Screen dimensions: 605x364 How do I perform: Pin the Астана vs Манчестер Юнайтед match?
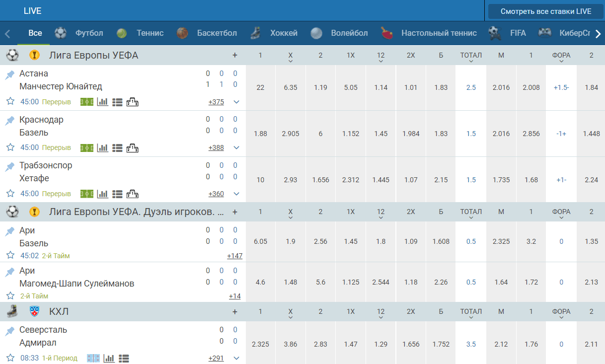tap(10, 75)
